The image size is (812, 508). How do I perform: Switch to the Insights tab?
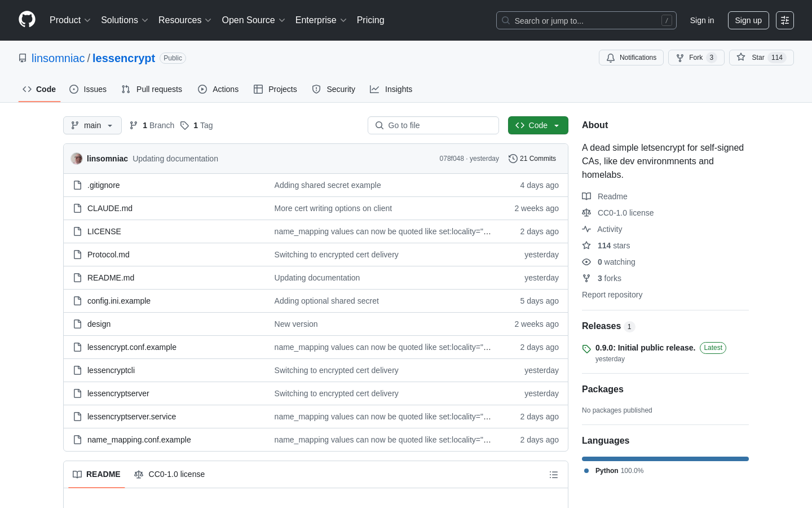(x=391, y=89)
